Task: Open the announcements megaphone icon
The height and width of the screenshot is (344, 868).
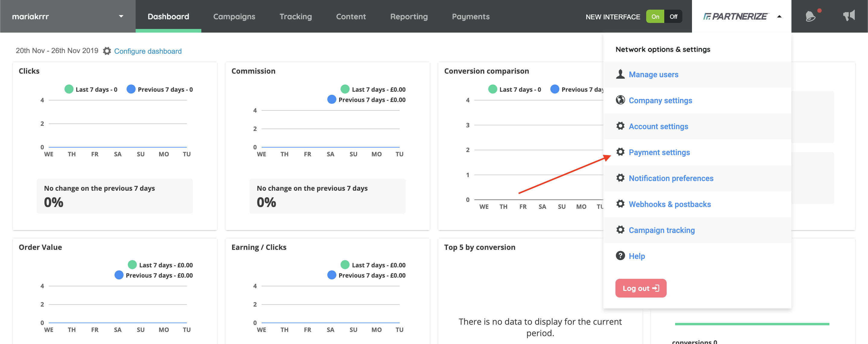Action: pyautogui.click(x=848, y=15)
